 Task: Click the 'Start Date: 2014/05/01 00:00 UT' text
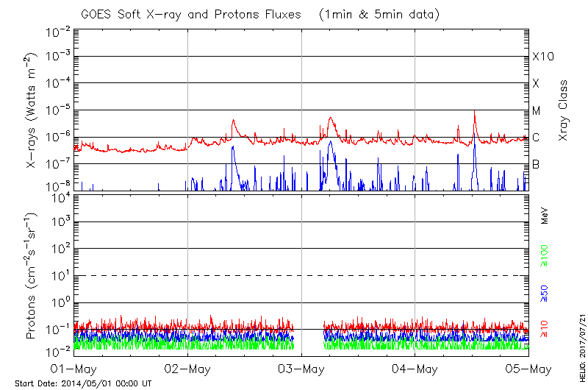[x=83, y=383]
